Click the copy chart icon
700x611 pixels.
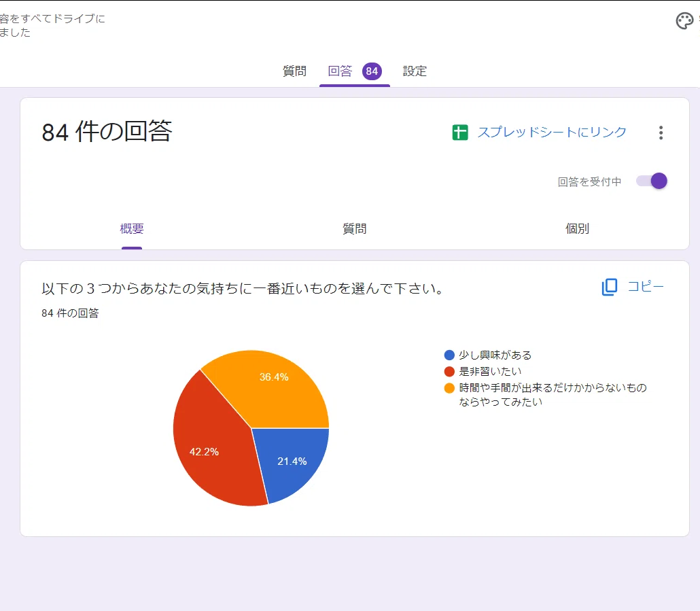point(610,287)
